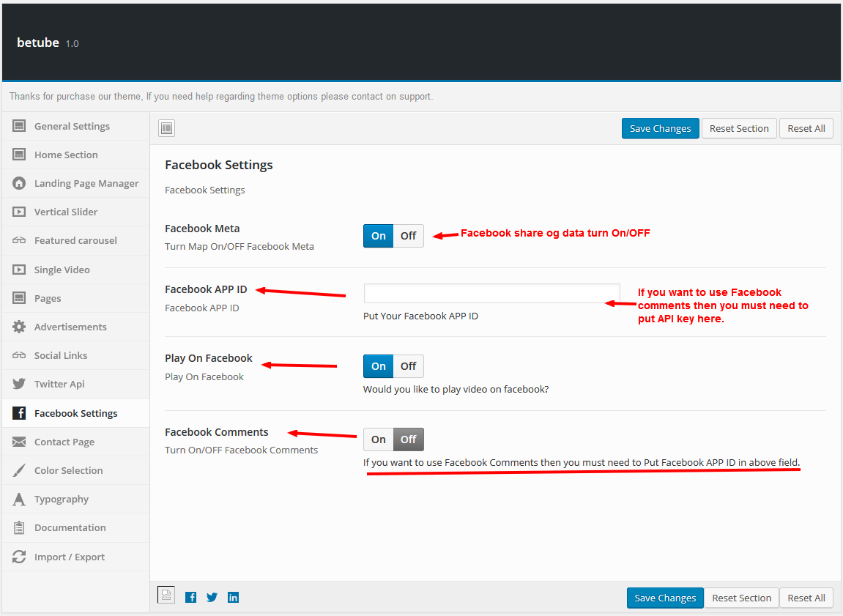
Task: Turn Off Facebook Meta
Action: (x=408, y=236)
